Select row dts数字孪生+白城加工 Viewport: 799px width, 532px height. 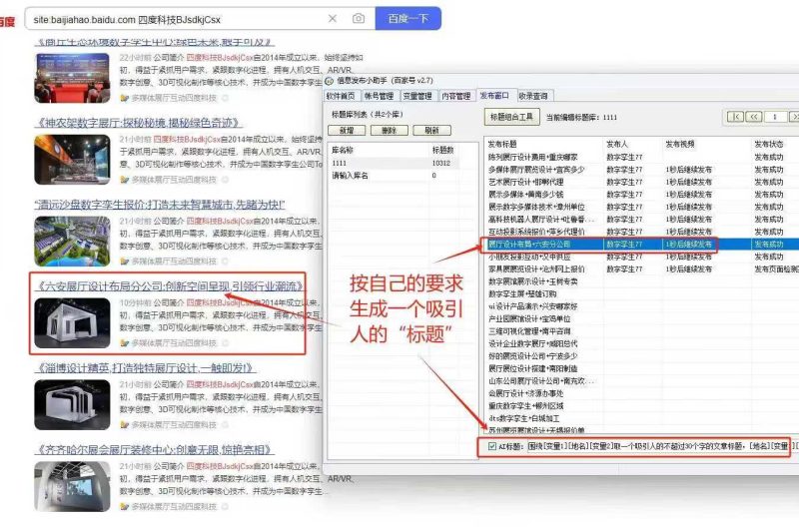642,418
